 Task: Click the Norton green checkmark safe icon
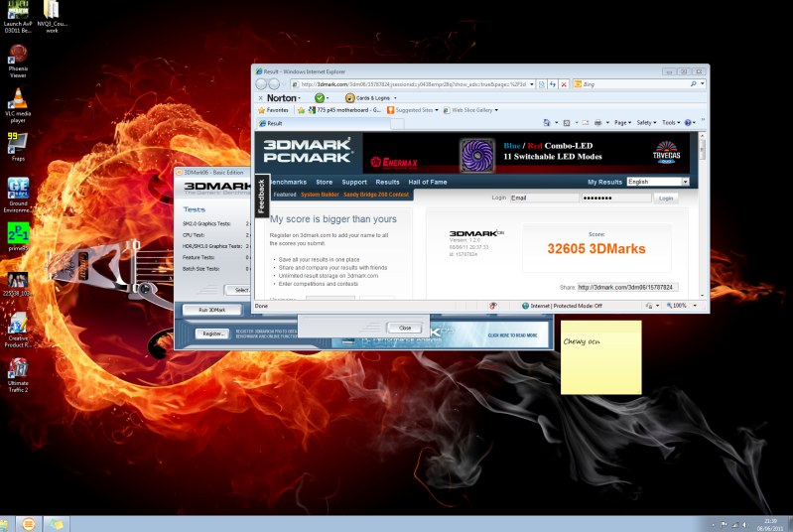point(320,97)
